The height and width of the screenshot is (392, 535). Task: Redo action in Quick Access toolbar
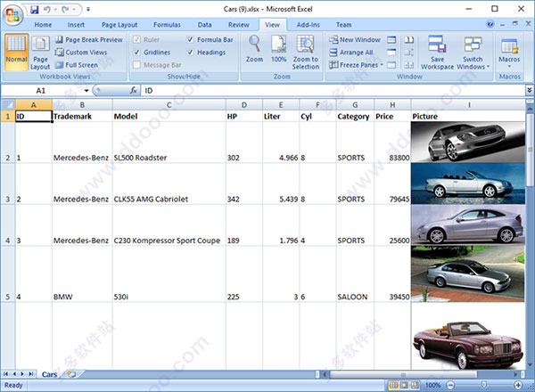tap(65, 10)
